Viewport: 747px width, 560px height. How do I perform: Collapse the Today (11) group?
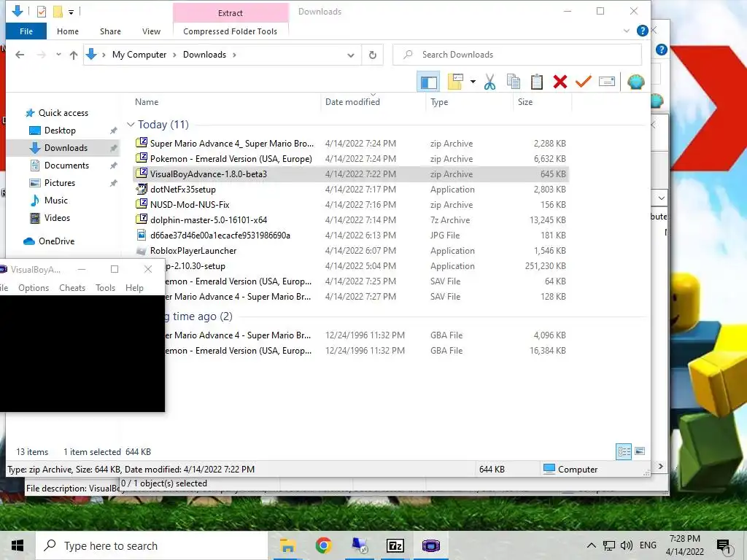[131, 124]
